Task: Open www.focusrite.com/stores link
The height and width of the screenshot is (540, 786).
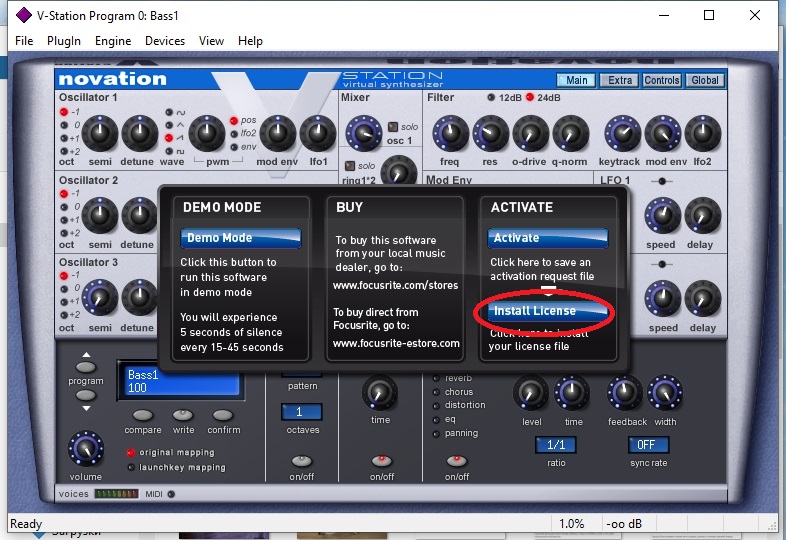Action: pyautogui.click(x=396, y=285)
